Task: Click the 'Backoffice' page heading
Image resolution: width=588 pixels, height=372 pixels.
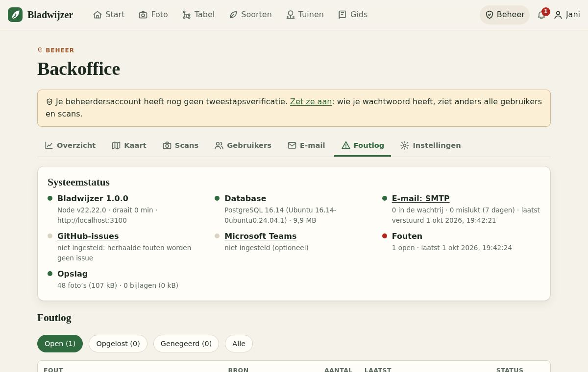Action: pos(78,69)
